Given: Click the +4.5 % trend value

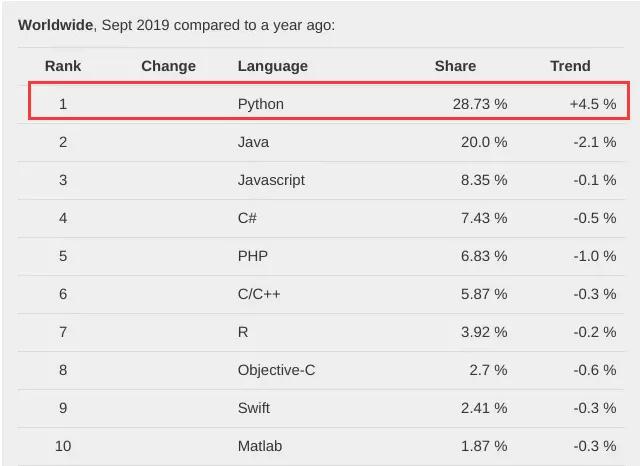Looking at the screenshot, I should (592, 104).
